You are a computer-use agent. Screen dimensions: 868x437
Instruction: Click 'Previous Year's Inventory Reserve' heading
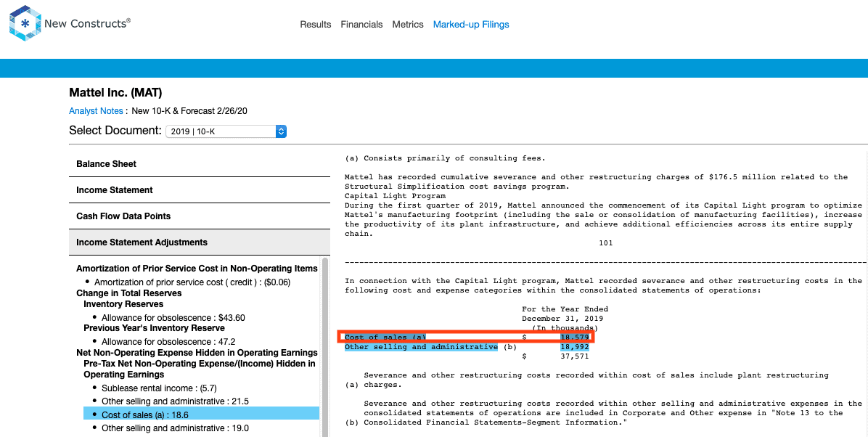155,328
